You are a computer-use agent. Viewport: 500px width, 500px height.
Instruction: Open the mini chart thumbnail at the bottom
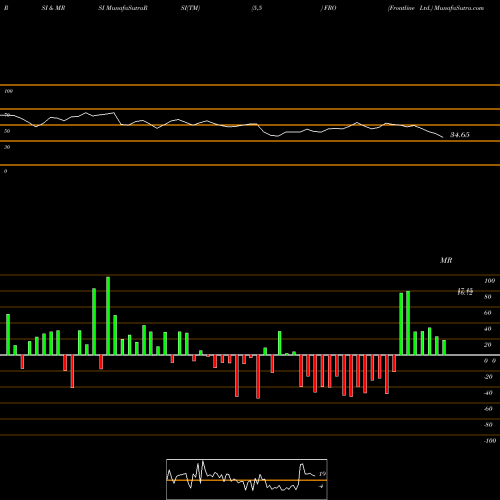point(247,479)
